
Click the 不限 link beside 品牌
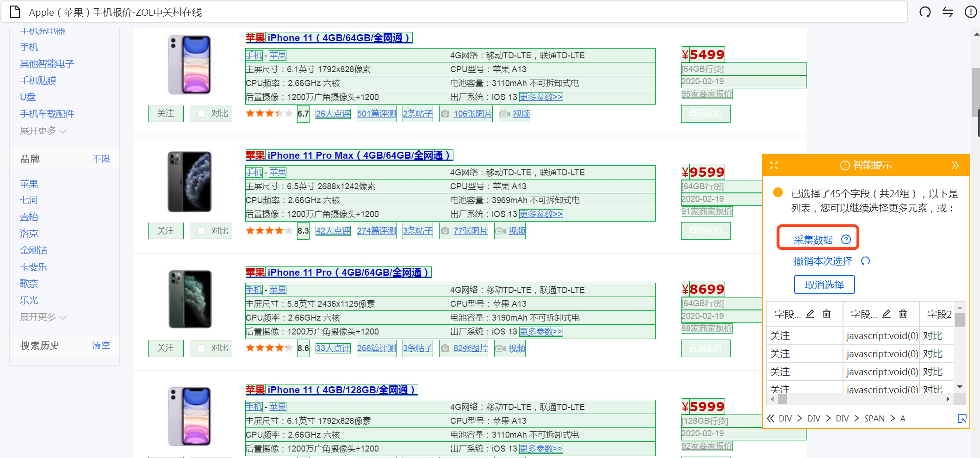tap(101, 159)
